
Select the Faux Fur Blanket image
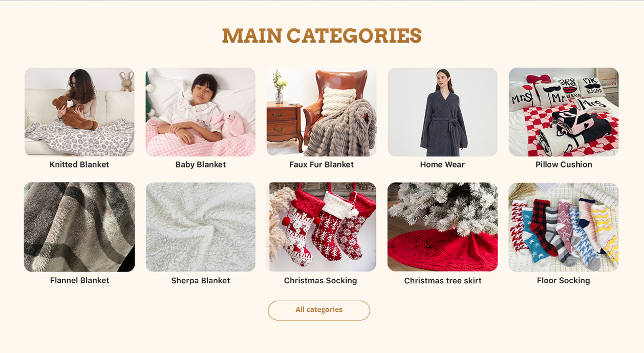(x=321, y=112)
